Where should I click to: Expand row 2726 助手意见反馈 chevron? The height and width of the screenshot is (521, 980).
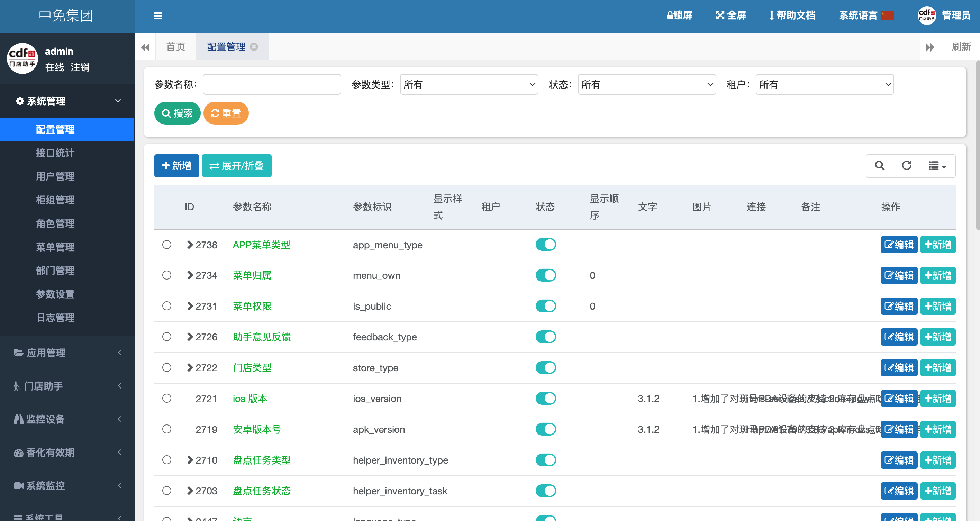[x=190, y=337]
